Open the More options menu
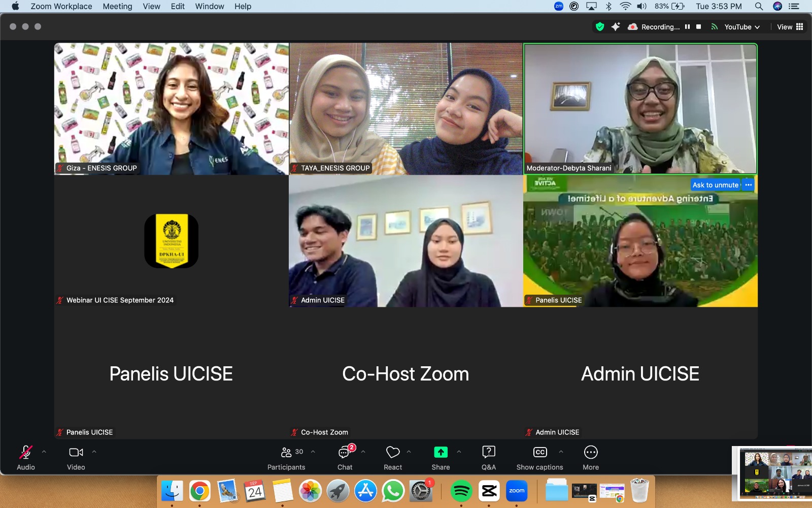Viewport: 812px width, 508px height. click(x=591, y=452)
